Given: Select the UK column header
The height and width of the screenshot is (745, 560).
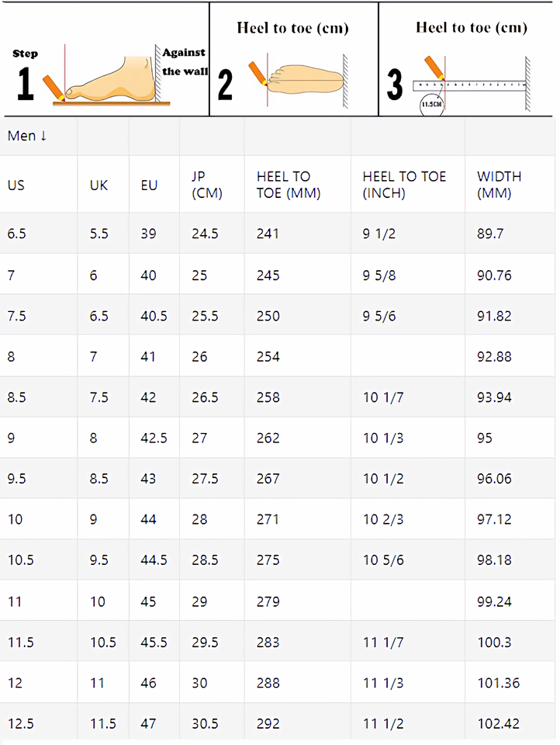Looking at the screenshot, I should [x=99, y=185].
